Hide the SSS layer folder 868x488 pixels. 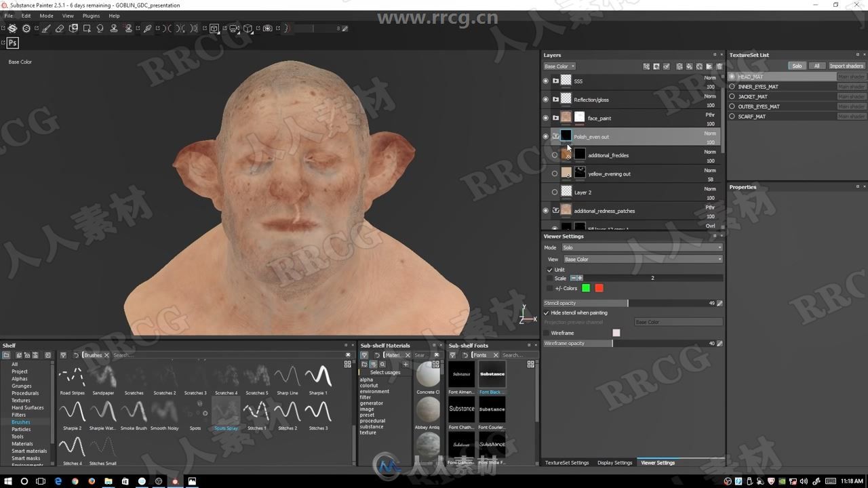[545, 81]
